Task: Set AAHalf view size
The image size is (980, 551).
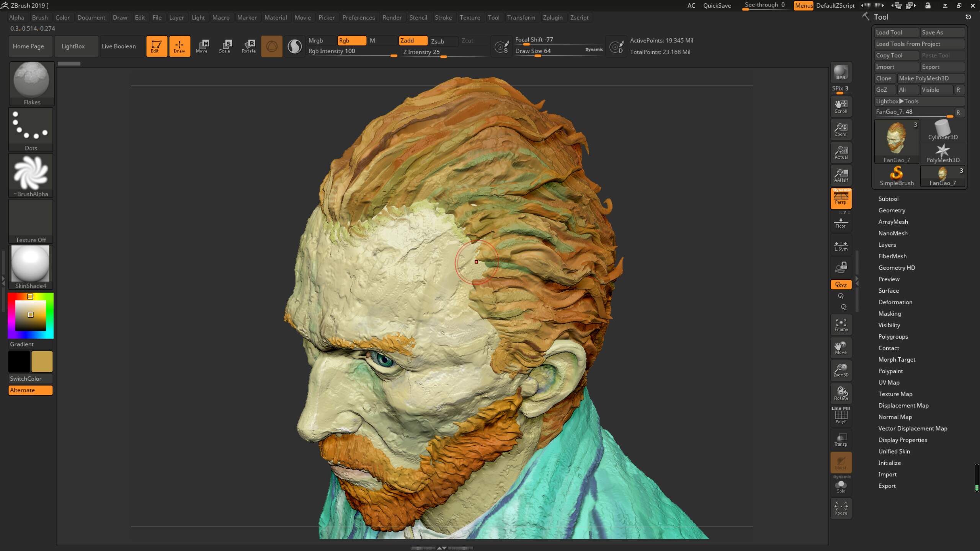Action: pyautogui.click(x=841, y=176)
